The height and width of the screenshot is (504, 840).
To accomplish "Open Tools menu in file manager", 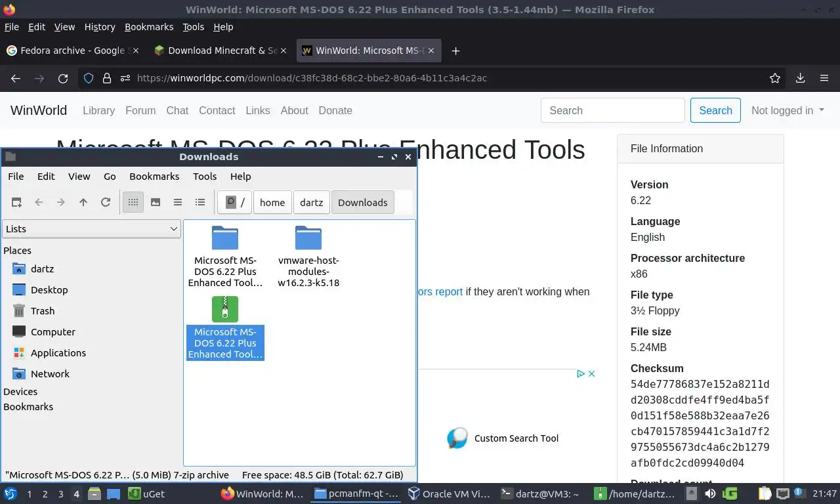I will pos(205,177).
